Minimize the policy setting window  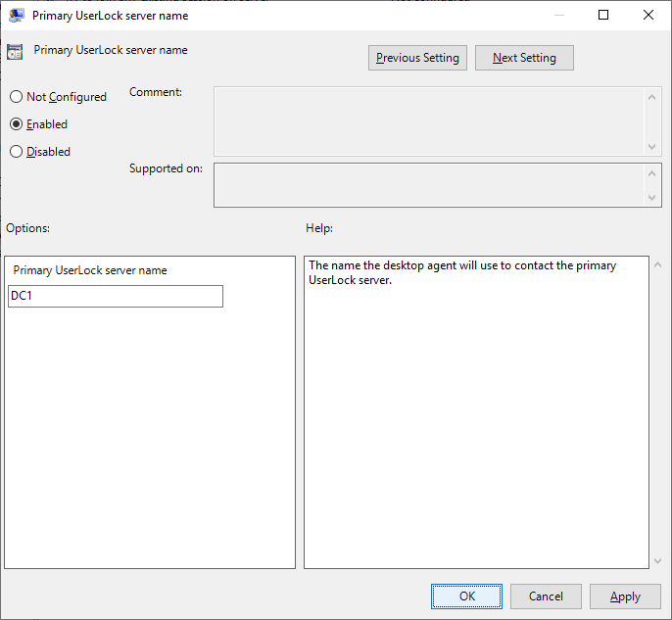[558, 15]
